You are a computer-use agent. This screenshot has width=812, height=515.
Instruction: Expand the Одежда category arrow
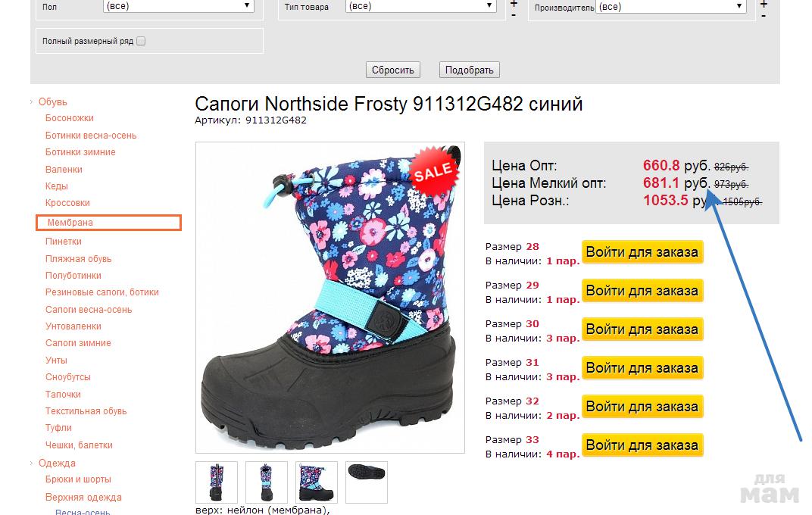click(x=32, y=463)
